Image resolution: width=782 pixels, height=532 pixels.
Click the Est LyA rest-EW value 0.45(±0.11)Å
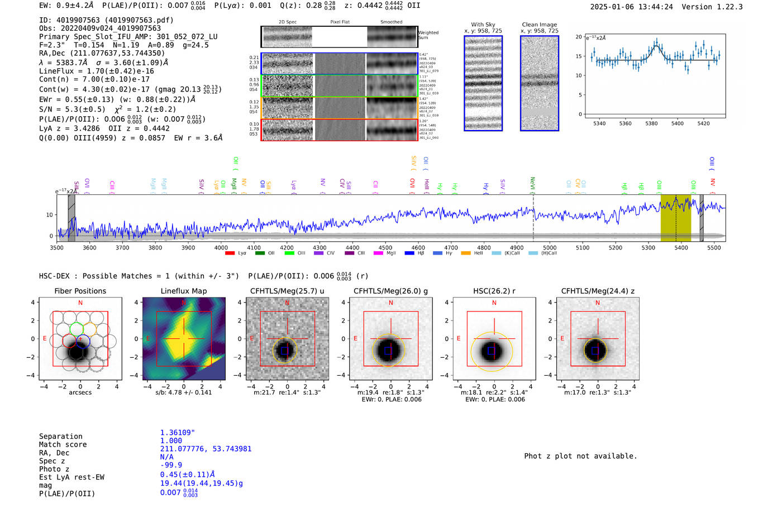(188, 475)
